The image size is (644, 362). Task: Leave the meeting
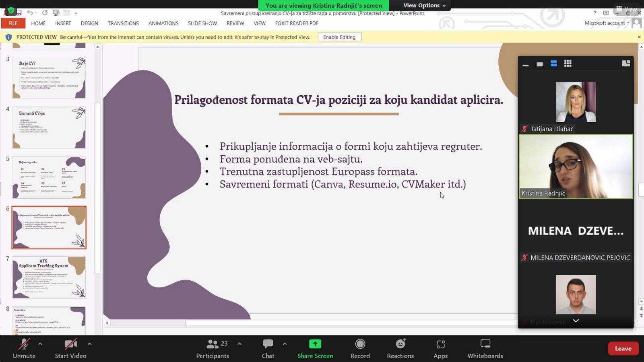click(623, 349)
